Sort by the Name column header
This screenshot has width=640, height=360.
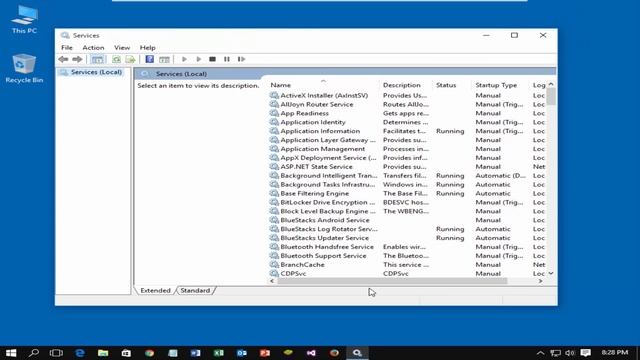point(281,85)
